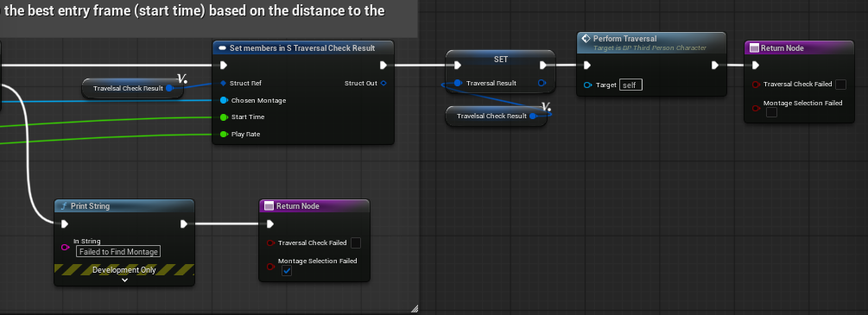Image resolution: width=868 pixels, height=315 pixels.
Task: Select Travelsal Check Result variable node near Struct Ref
Action: coord(132,88)
